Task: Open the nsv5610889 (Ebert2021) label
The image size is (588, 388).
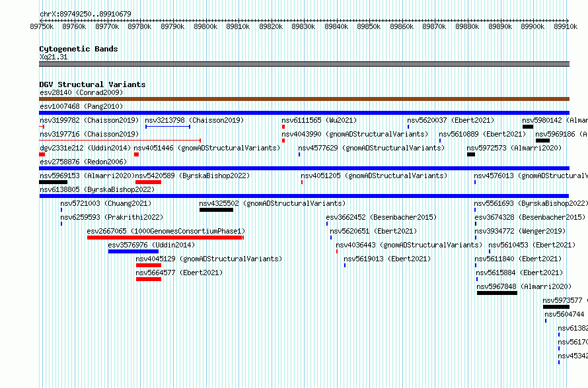Action: coord(483,134)
